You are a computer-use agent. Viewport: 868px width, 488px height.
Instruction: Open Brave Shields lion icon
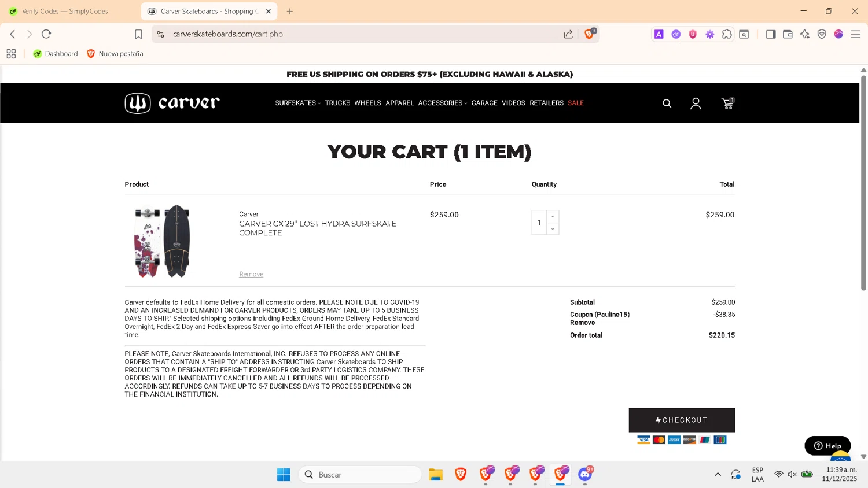pyautogui.click(x=589, y=34)
